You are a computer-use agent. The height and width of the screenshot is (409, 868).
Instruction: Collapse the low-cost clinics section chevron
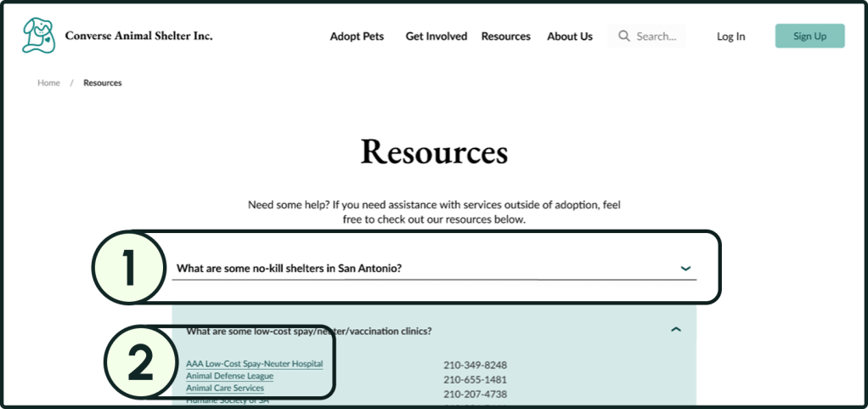click(x=676, y=330)
